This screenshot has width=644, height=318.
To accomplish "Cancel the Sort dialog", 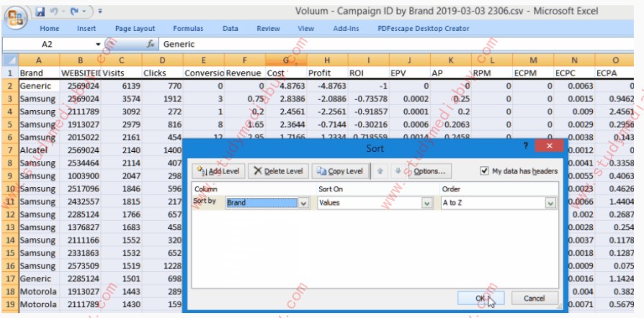I will click(x=535, y=299).
